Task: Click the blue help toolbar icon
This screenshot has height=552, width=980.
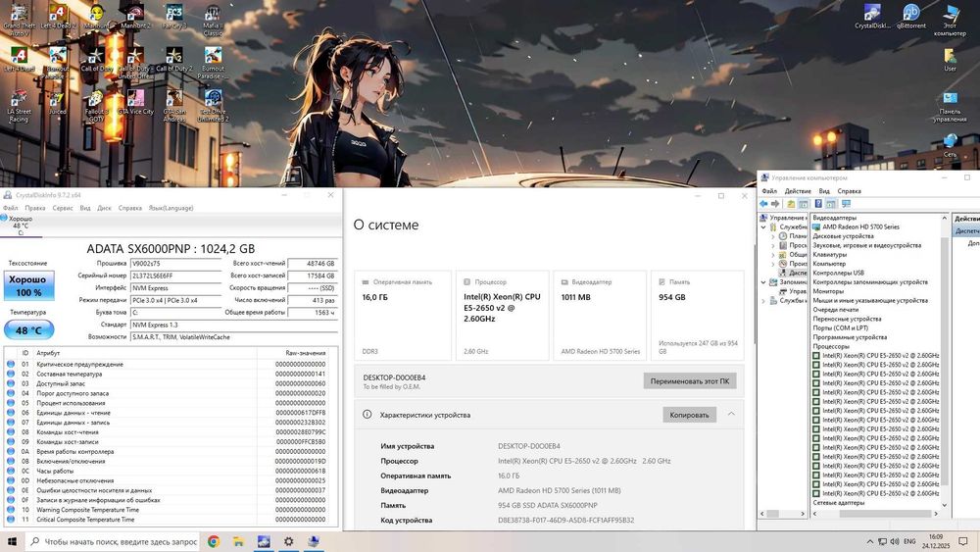Action: (x=818, y=204)
